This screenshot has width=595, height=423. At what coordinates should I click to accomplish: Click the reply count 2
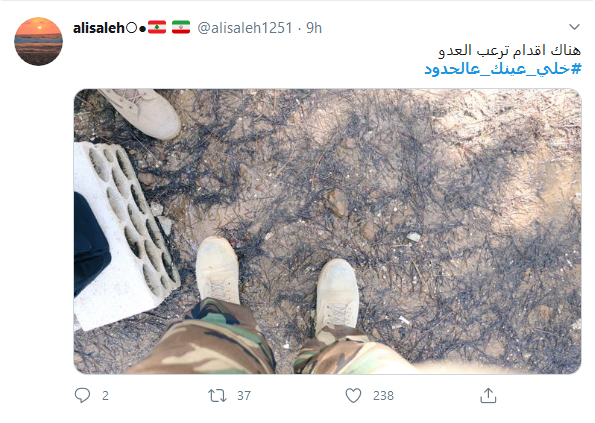tap(105, 396)
